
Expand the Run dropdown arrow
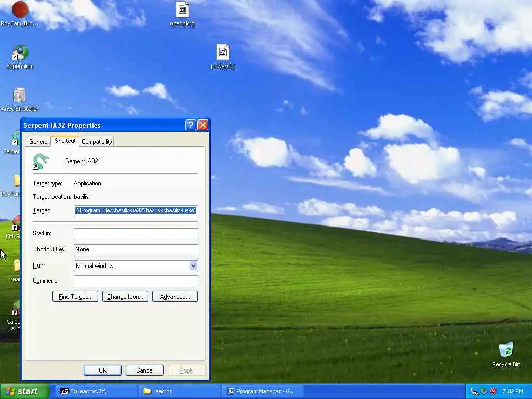[193, 265]
